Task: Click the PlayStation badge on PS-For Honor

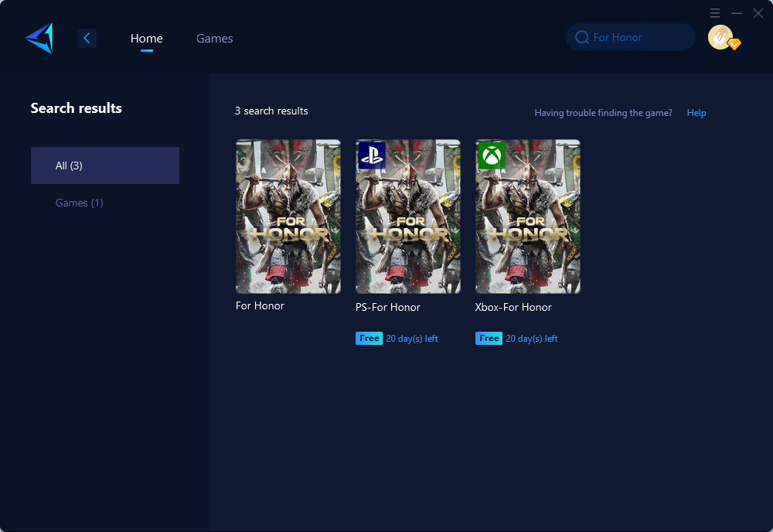Action: (372, 155)
